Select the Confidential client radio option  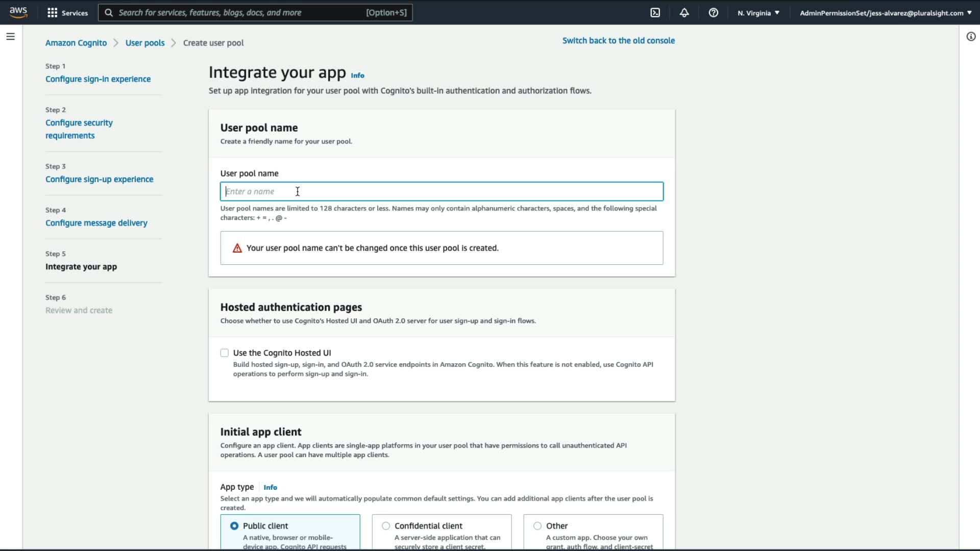pos(386,526)
